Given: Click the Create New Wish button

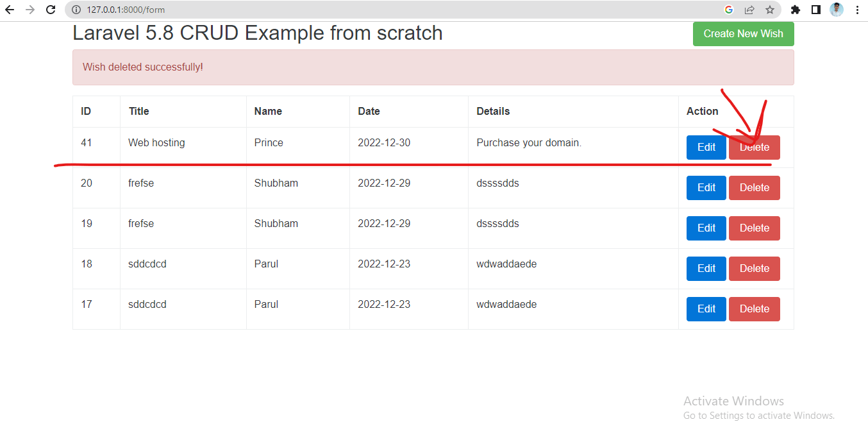Looking at the screenshot, I should click(743, 33).
